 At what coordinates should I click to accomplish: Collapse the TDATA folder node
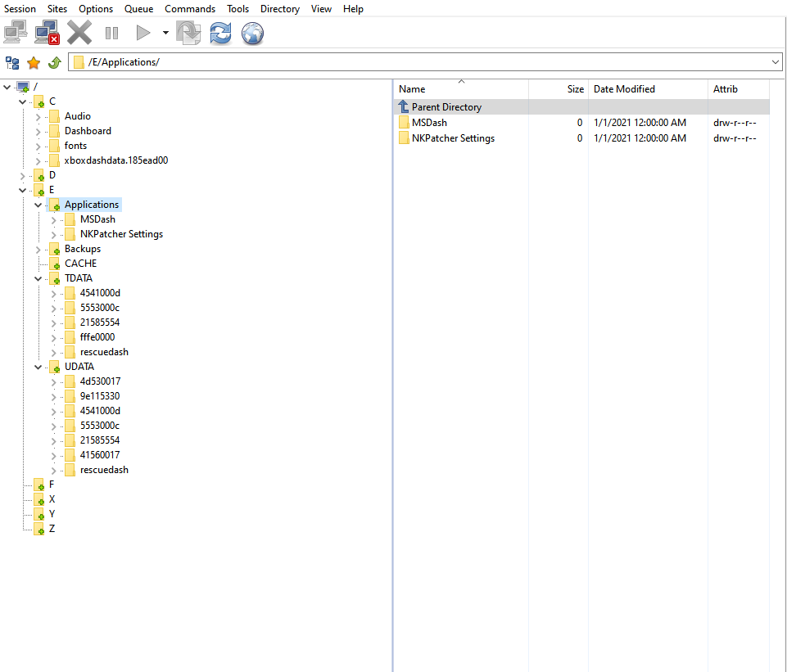coord(38,279)
